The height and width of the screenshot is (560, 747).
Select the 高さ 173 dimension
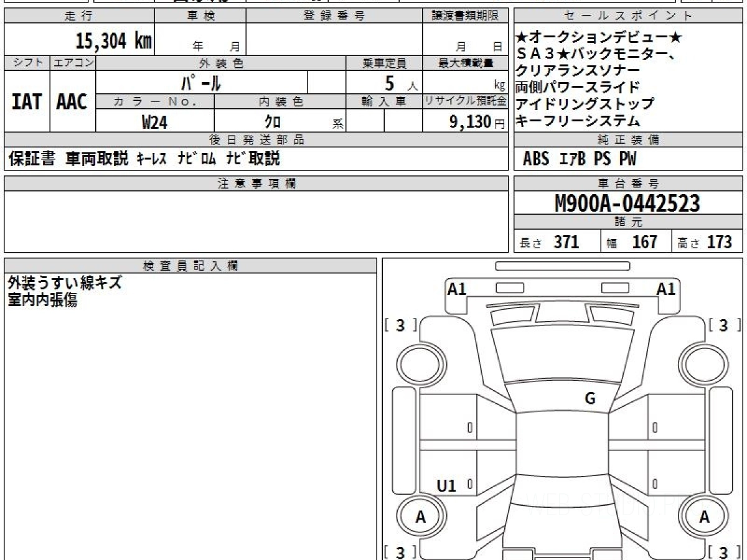click(705, 242)
